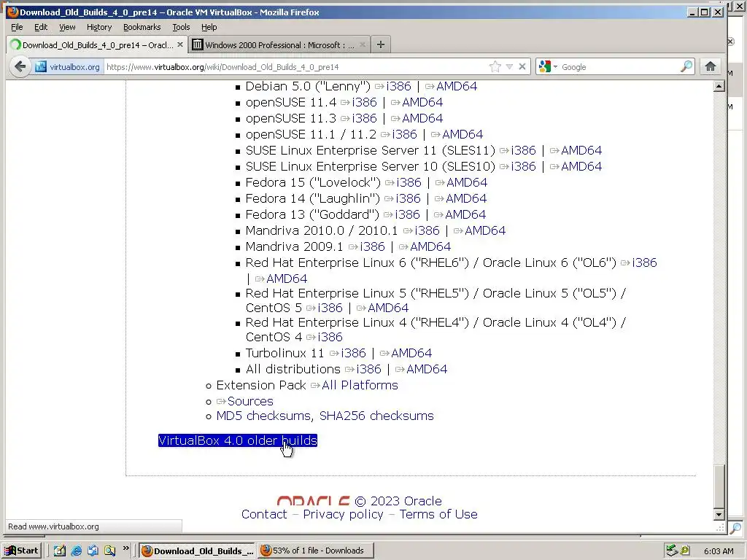
Task: Download CentOS 4 i386 package
Action: 330,337
